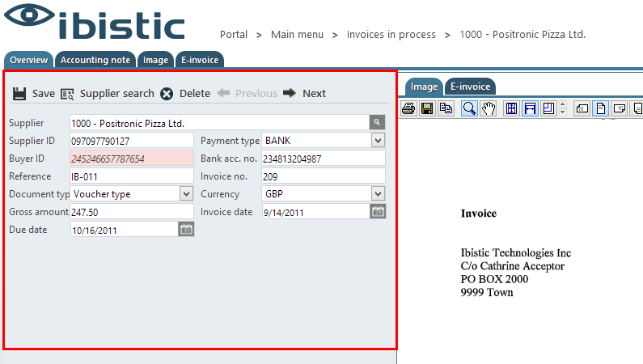Open the Payment type dropdown
This screenshot has height=364, width=643.
(378, 141)
